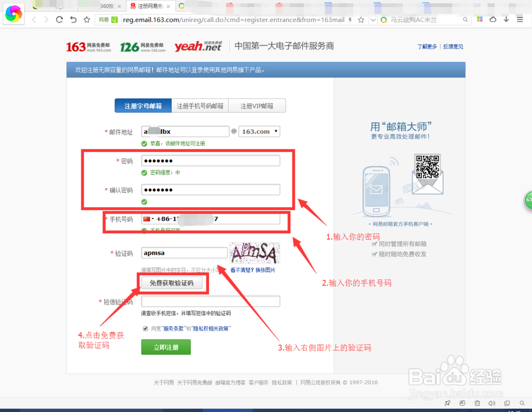Close the 360搜 tab
The image size is (532, 412).
point(119,6)
